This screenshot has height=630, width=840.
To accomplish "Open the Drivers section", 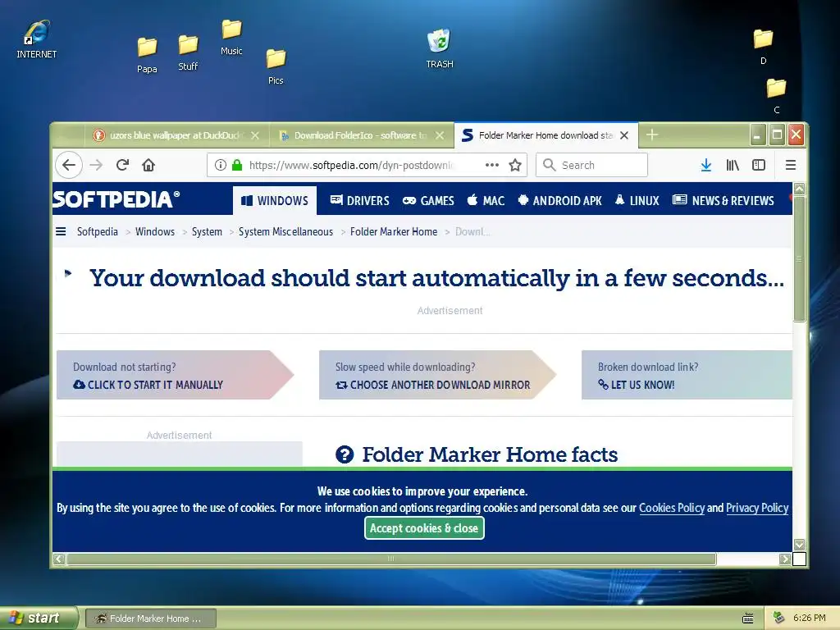I will (x=359, y=201).
